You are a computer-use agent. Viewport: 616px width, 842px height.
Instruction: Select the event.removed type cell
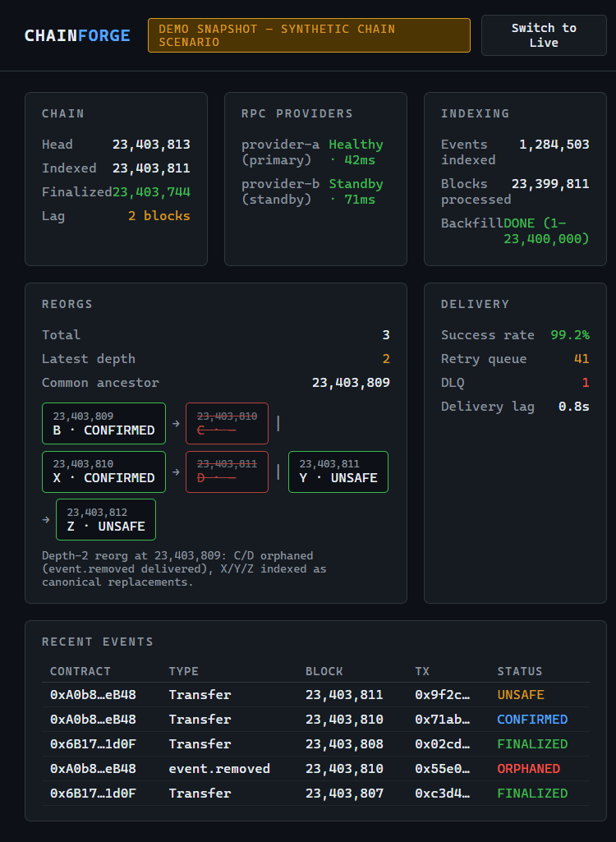click(219, 769)
